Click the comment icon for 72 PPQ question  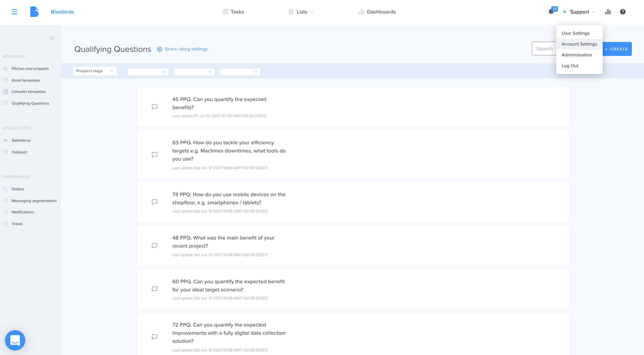pyautogui.click(x=155, y=337)
